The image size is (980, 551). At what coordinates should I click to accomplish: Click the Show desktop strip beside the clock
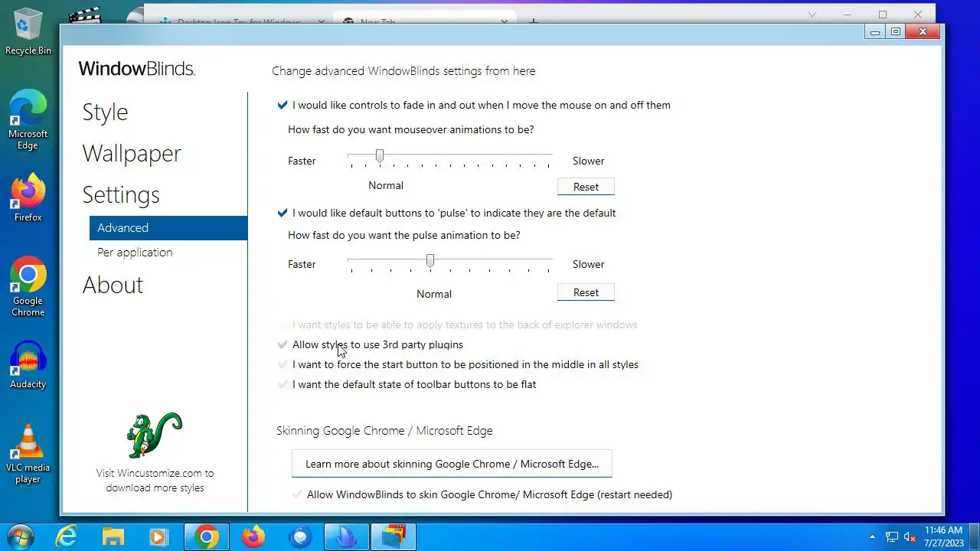click(974, 536)
